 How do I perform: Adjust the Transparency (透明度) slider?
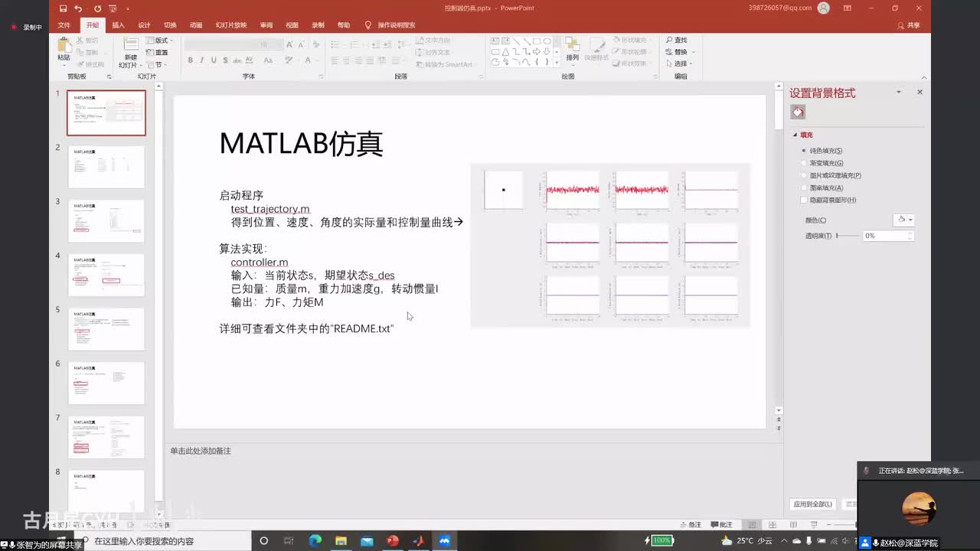coord(847,236)
